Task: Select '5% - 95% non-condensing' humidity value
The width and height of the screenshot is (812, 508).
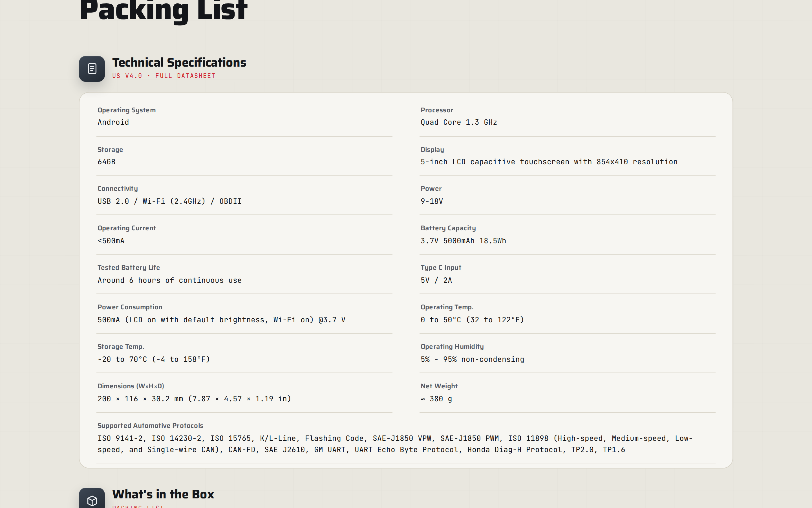Action: pyautogui.click(x=473, y=360)
